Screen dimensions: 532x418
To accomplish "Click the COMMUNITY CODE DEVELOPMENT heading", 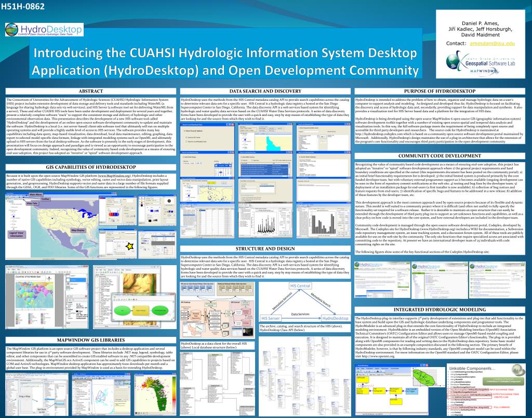I will (440, 156).
